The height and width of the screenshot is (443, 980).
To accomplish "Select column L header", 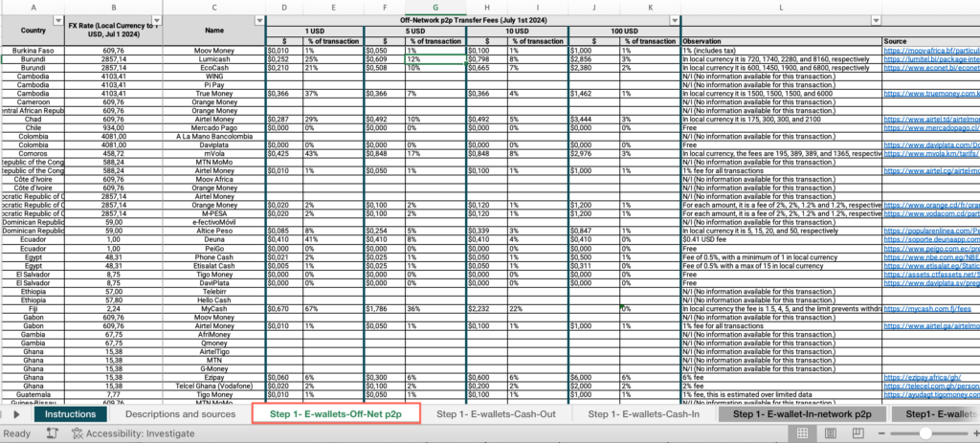I will (781, 7).
